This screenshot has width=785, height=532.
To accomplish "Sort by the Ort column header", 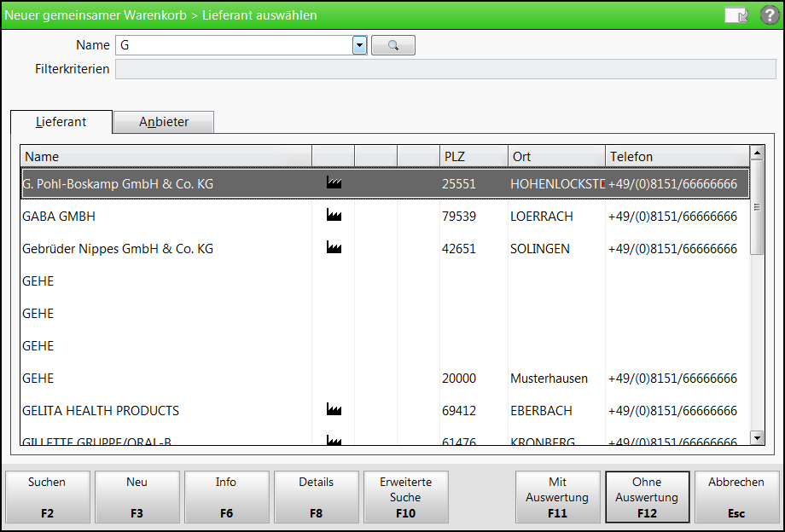I will coord(556,157).
